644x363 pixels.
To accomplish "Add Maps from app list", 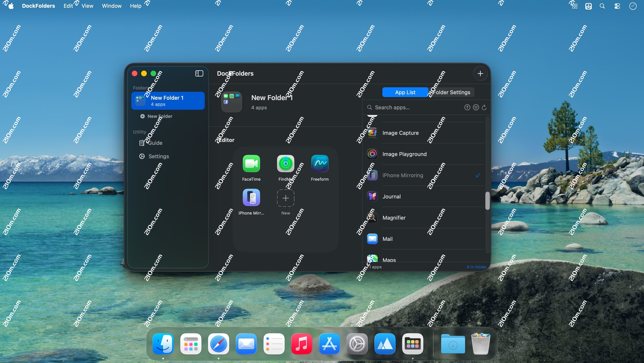I will point(425,258).
